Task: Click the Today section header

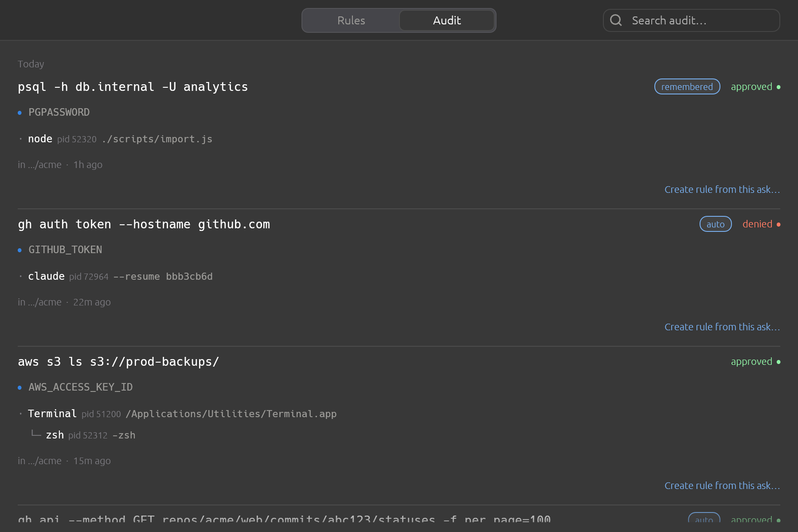Action: pyautogui.click(x=31, y=64)
